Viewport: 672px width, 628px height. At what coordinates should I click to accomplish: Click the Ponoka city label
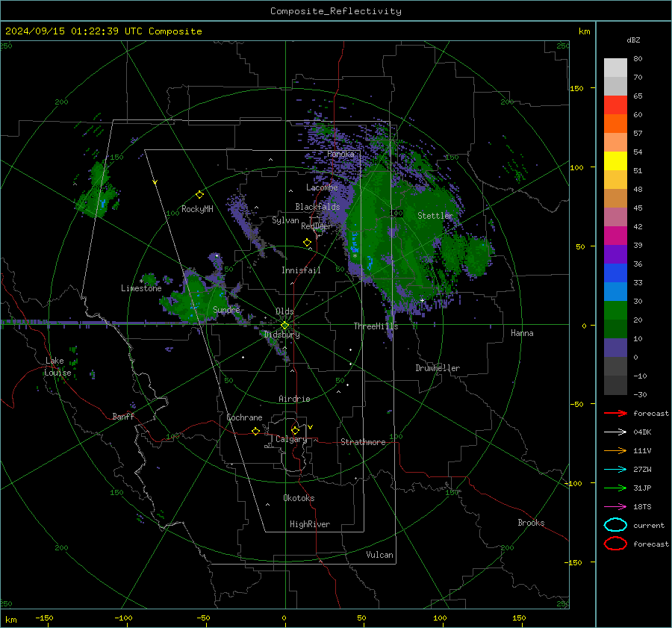coord(340,154)
